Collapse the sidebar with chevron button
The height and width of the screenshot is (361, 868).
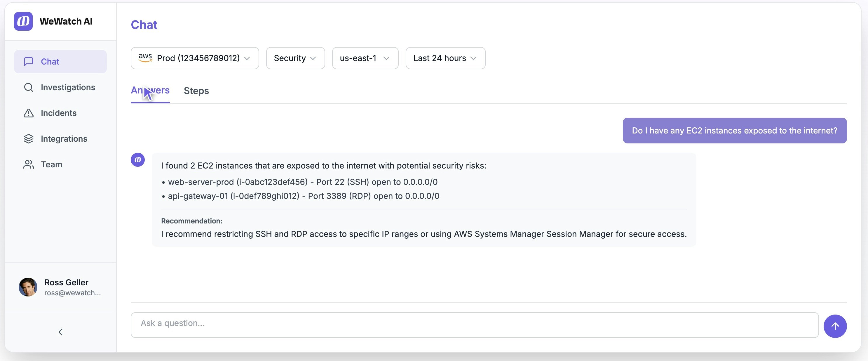tap(60, 332)
